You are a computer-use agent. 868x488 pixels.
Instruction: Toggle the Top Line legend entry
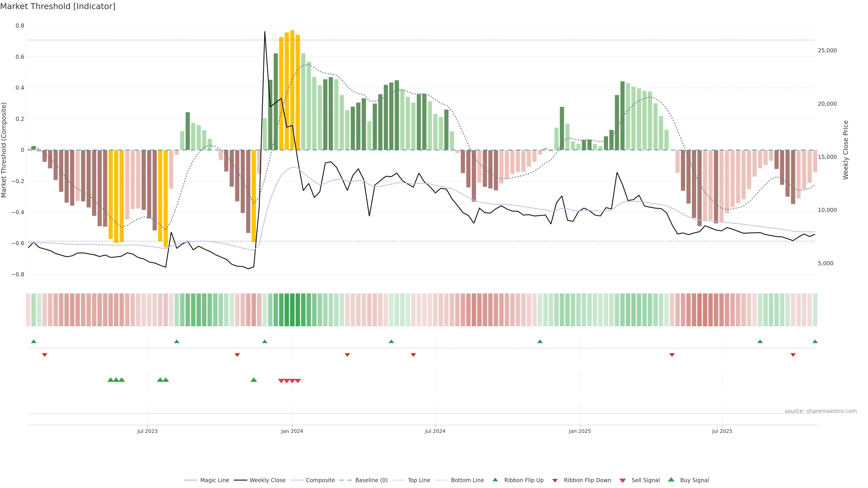pos(419,480)
